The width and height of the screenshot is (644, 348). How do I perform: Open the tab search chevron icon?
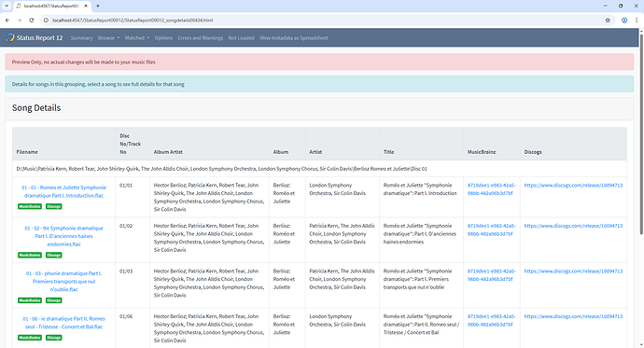[x=7, y=6]
